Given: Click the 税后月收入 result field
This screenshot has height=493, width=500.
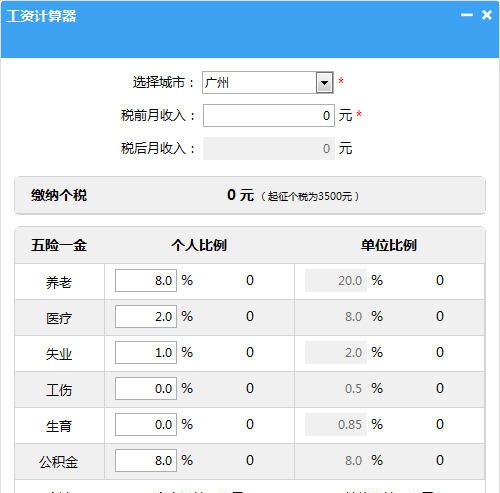Looking at the screenshot, I should (x=269, y=148).
